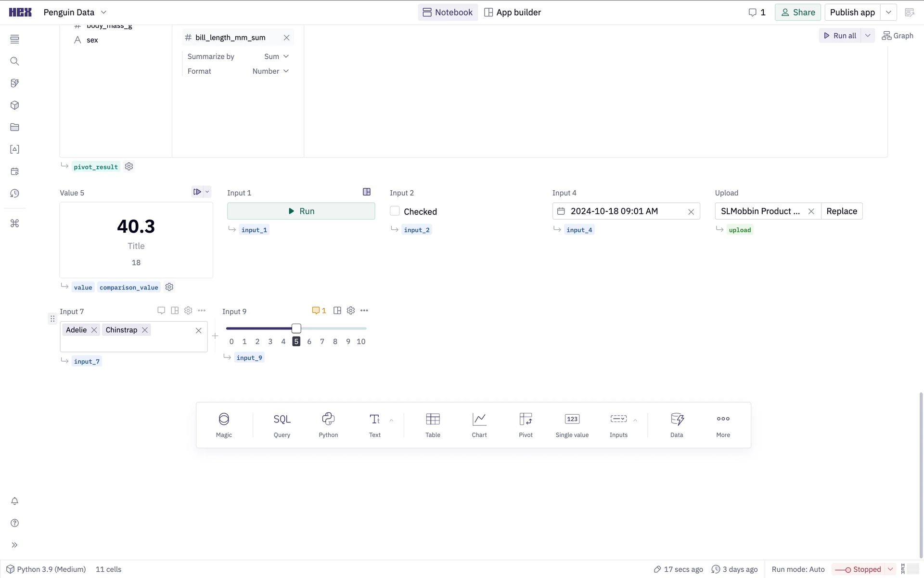The image size is (924, 578).
Task: Open the Format Number dropdown
Action: (x=270, y=71)
